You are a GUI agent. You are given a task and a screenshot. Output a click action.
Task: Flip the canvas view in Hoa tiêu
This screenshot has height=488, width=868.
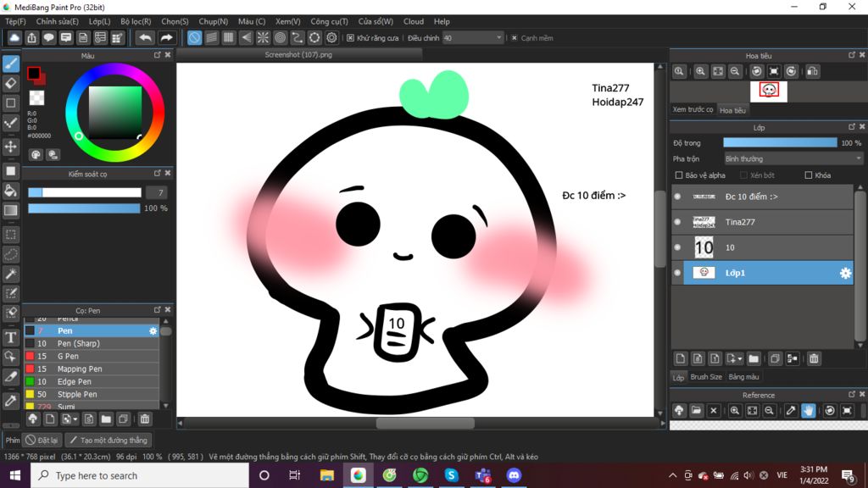(813, 71)
